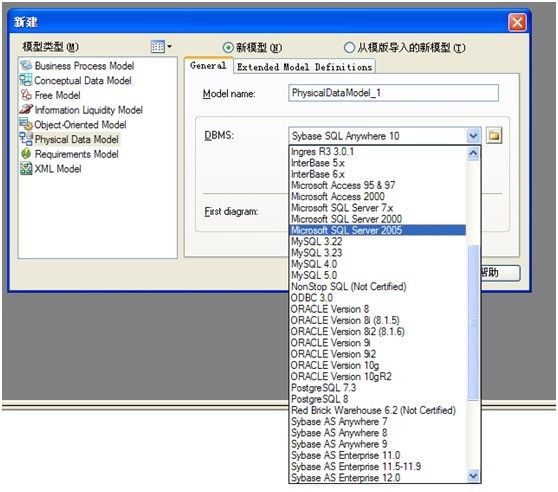Choose ODBC 3.0 from list
Image resolution: width=558 pixels, height=492 pixels.
378,298
